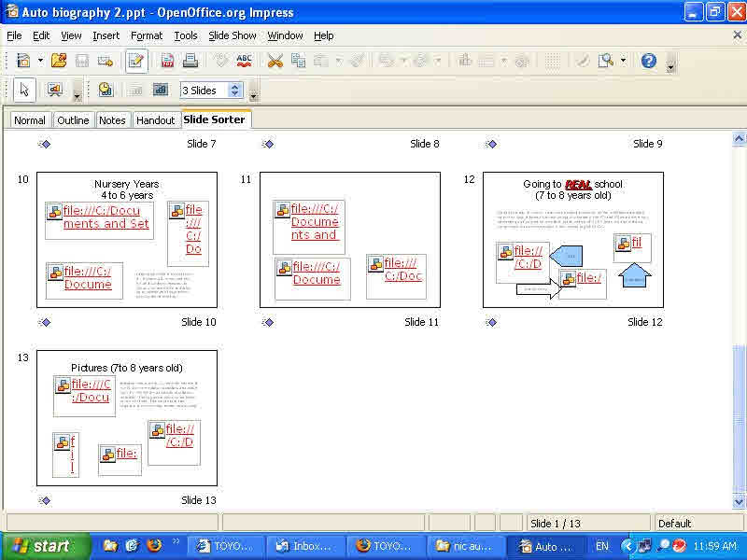Export directly as PDF icon
This screenshot has width=747, height=560.
point(167,61)
